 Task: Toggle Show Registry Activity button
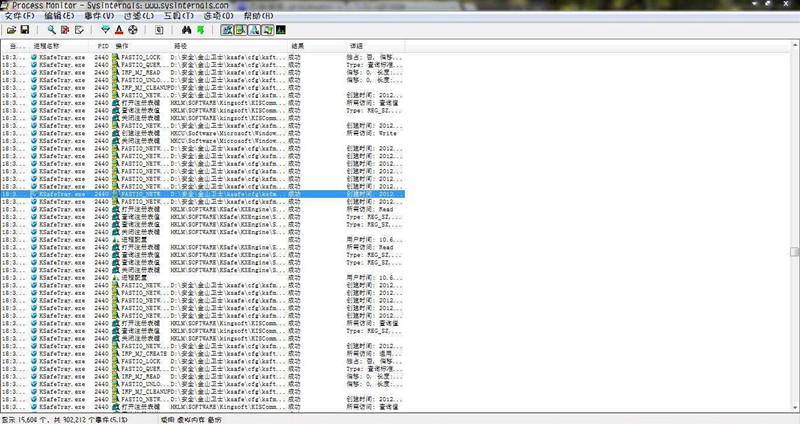coord(227,30)
